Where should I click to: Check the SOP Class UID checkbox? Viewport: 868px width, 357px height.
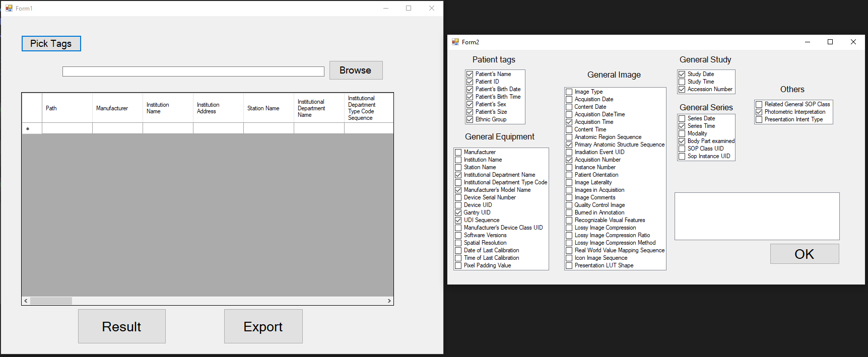682,149
